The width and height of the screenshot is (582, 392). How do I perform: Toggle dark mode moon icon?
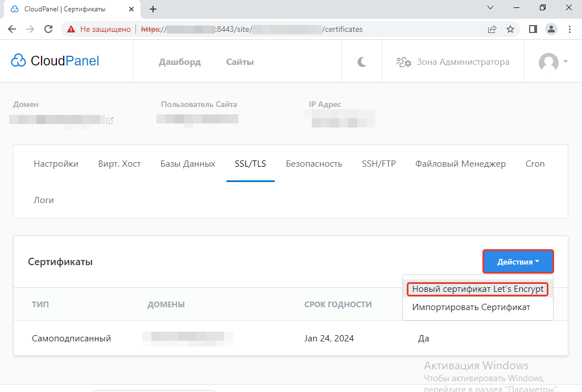[x=362, y=62]
